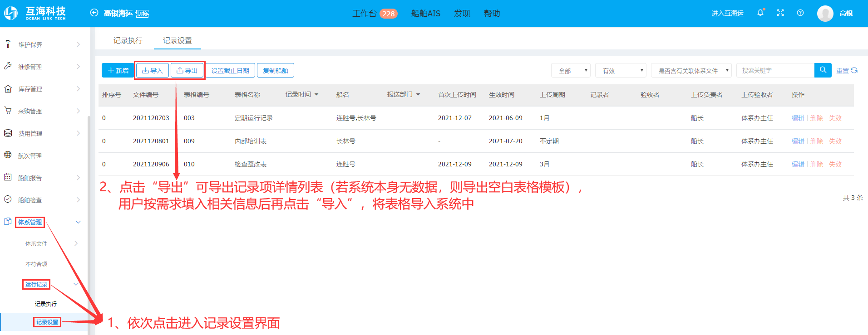Expand the 船舶检查 sidebar chevron
Screen dimensions: 868x335
pos(78,199)
